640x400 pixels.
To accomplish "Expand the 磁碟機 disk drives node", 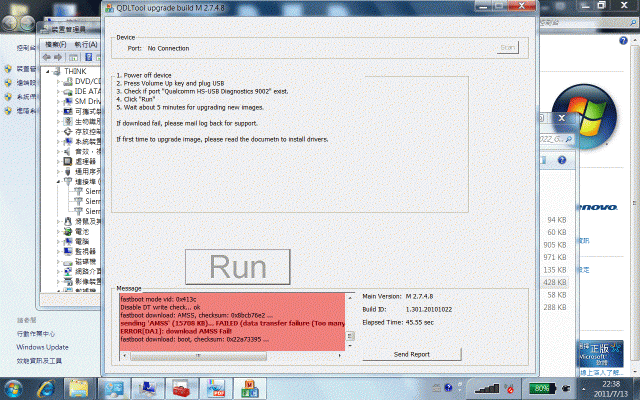I will (58, 262).
